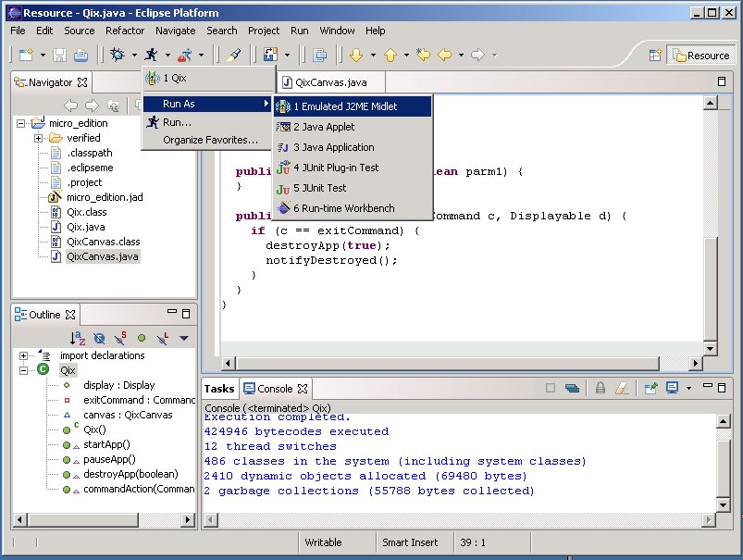The image size is (743, 560).
Task: Maximize the Console view
Action: click(x=721, y=388)
